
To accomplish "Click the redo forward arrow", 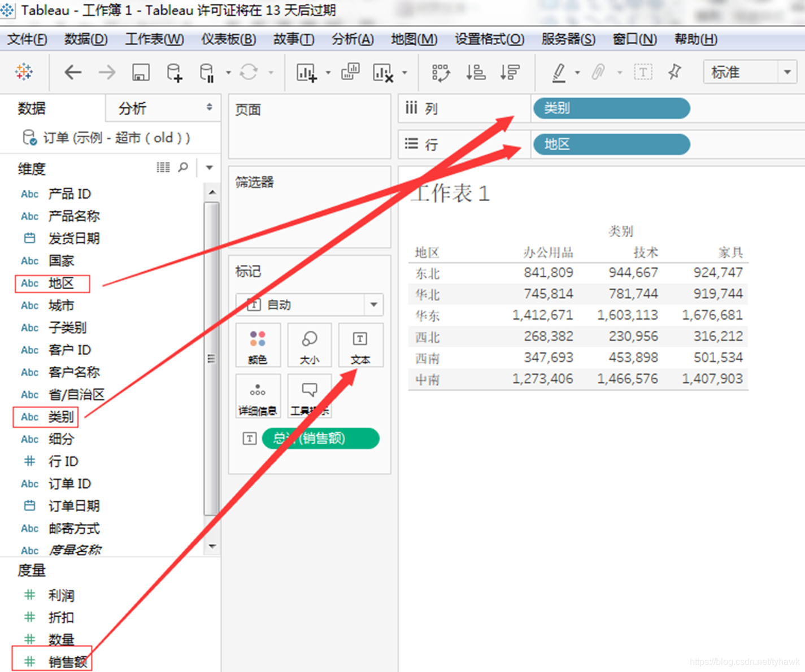I will pos(107,72).
